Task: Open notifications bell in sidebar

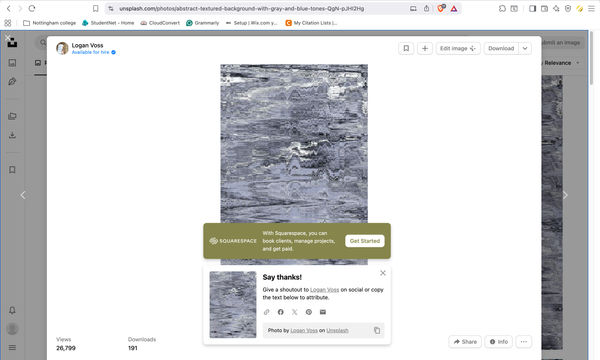Action: (12, 310)
